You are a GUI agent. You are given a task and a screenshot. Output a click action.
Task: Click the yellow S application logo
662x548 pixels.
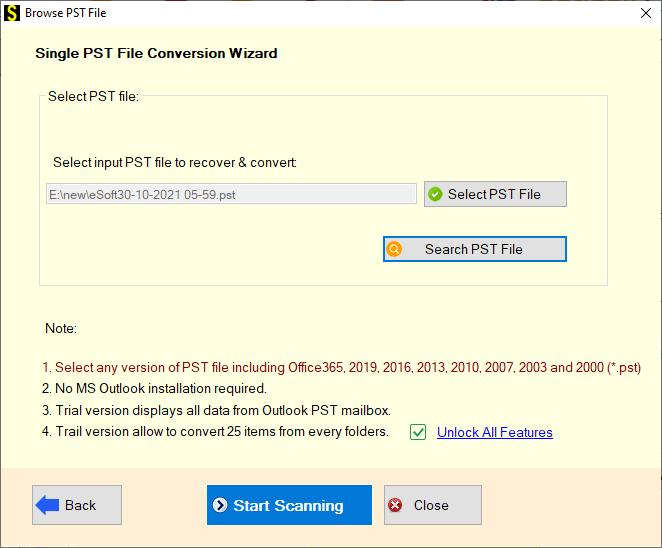coord(11,13)
